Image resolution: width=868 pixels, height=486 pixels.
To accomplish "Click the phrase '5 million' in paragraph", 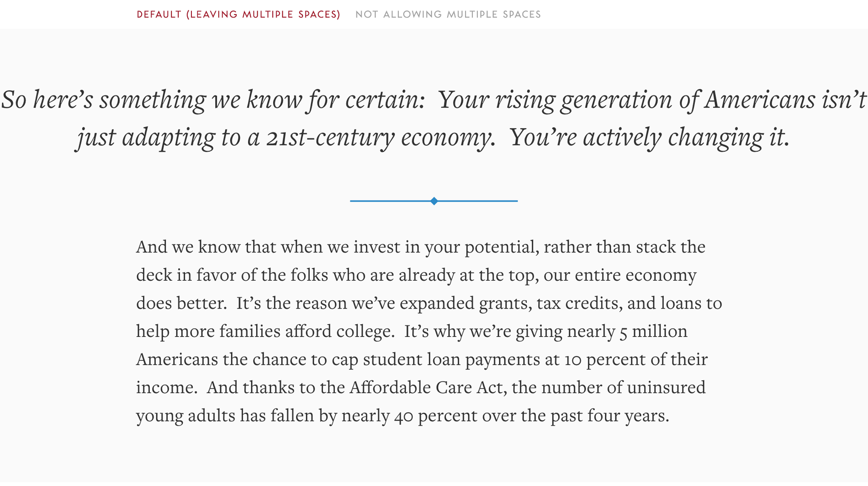I will coord(653,331).
